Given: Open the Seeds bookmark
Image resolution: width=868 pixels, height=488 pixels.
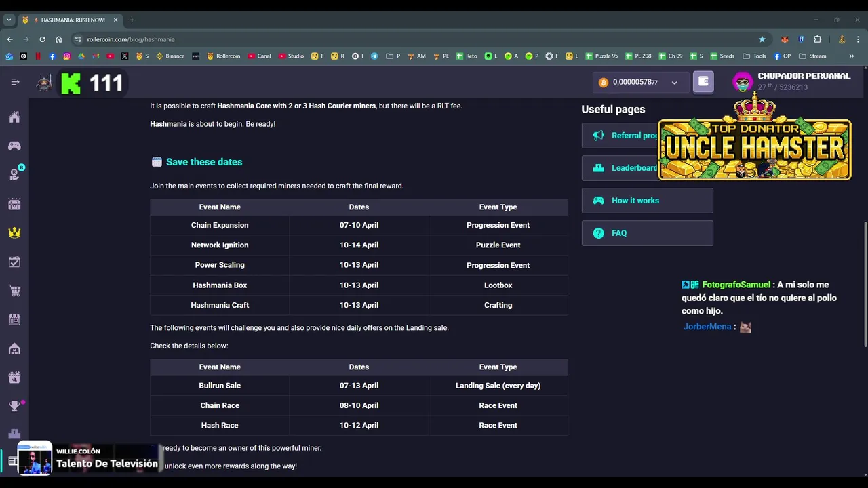Looking at the screenshot, I should tap(722, 56).
